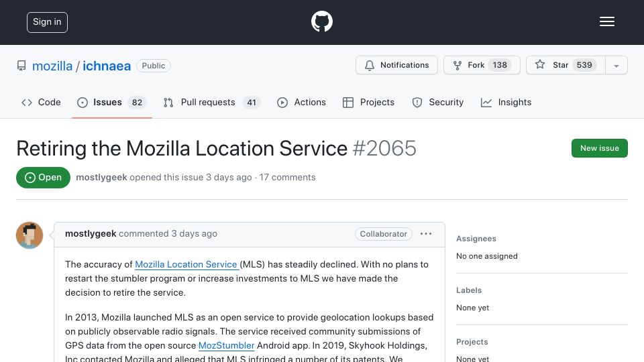Image resolution: width=644 pixels, height=362 pixels.
Task: Open the mozilla organization link
Action: pos(52,66)
